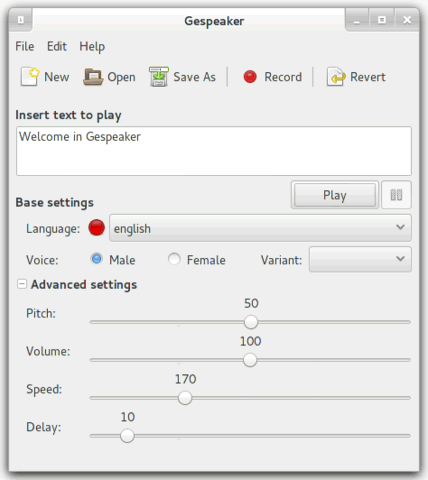Click the Pitch slider handle
Image resolution: width=428 pixels, height=480 pixels.
coord(251,322)
